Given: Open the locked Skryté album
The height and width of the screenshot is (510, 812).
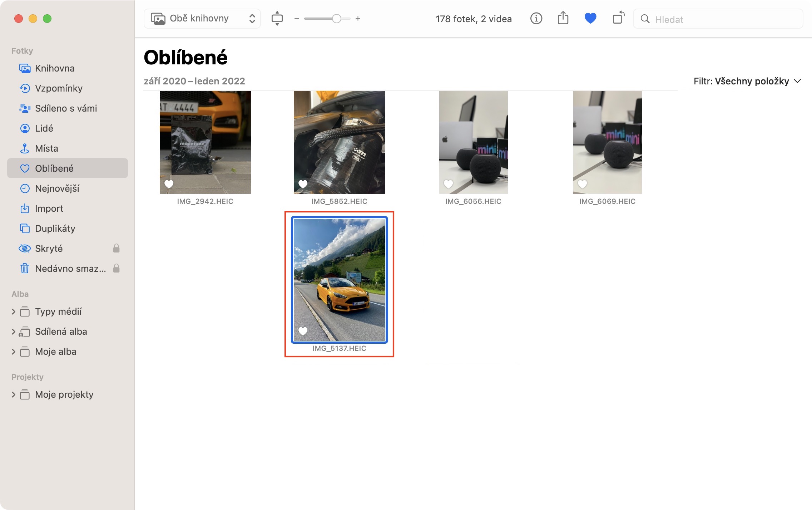Looking at the screenshot, I should pyautogui.click(x=49, y=249).
